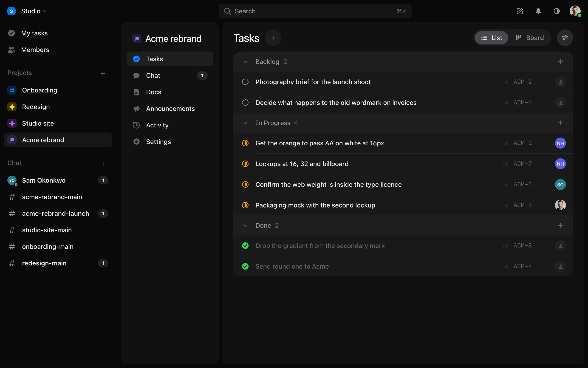Add a task to the Backlog group

pyautogui.click(x=560, y=62)
